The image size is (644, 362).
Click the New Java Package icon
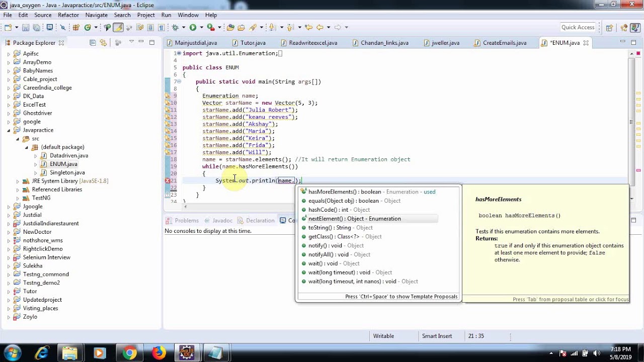76,27
